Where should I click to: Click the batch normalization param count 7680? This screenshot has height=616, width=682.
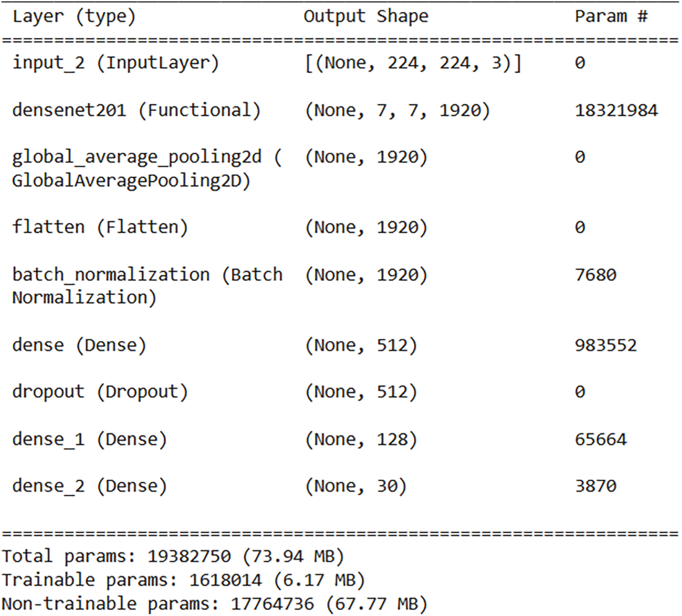[x=595, y=275]
